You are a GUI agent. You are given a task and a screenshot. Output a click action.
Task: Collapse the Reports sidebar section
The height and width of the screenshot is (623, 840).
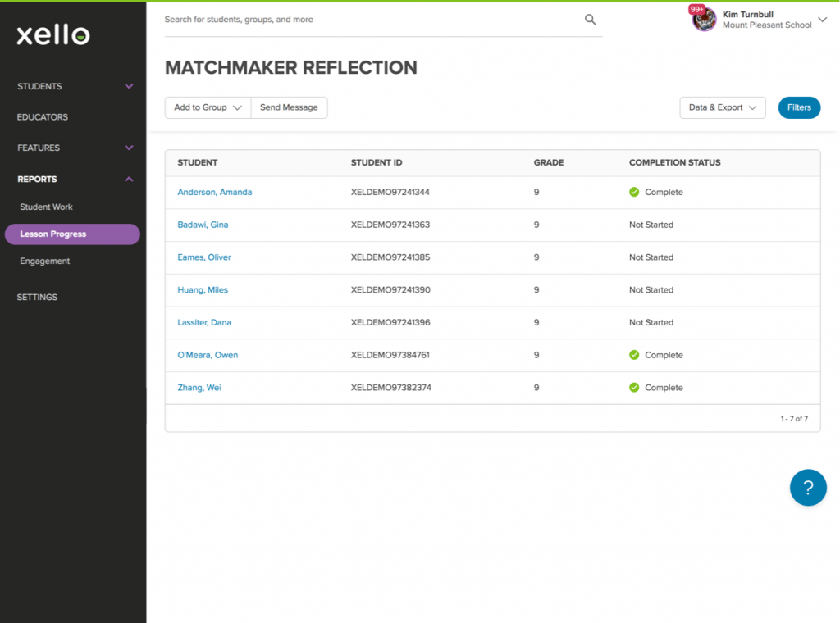pyautogui.click(x=129, y=179)
